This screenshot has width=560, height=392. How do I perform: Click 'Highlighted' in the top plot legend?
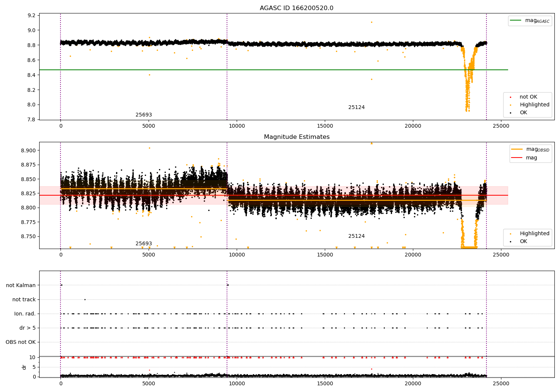pos(535,105)
